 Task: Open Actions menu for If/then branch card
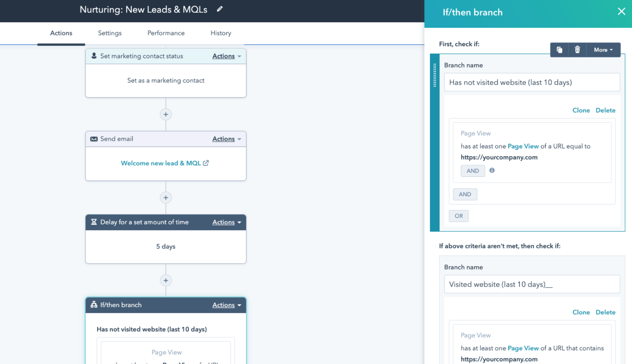pyautogui.click(x=227, y=305)
